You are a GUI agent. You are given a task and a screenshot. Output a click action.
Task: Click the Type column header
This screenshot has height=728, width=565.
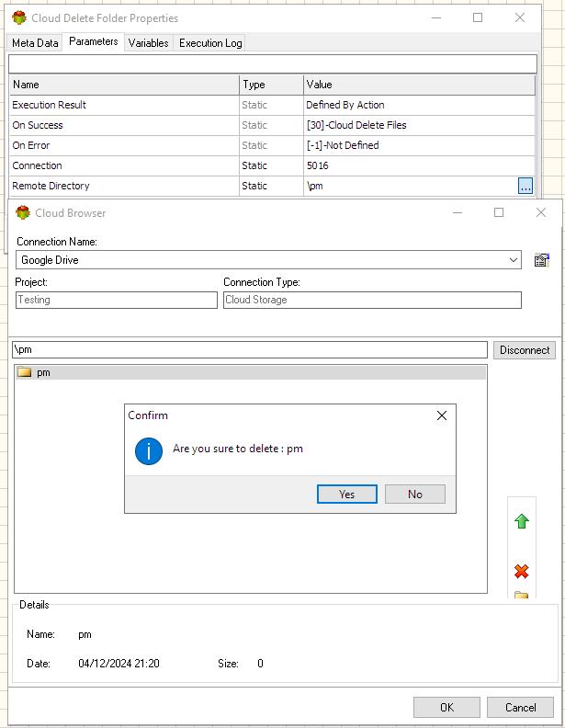click(x=271, y=85)
